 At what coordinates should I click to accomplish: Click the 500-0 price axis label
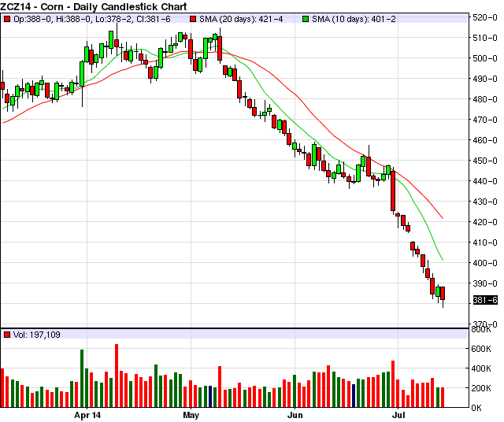tap(485, 58)
